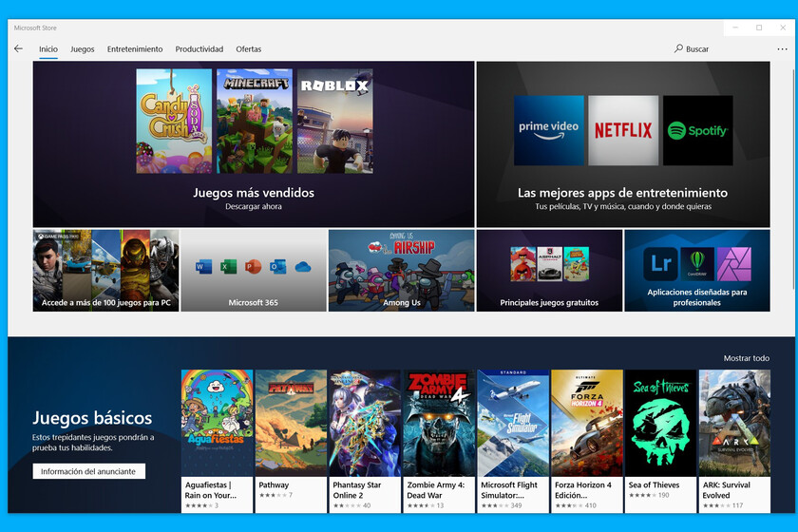This screenshot has height=532, width=798.
Task: Open the Minecraft game tile
Action: coord(255,122)
